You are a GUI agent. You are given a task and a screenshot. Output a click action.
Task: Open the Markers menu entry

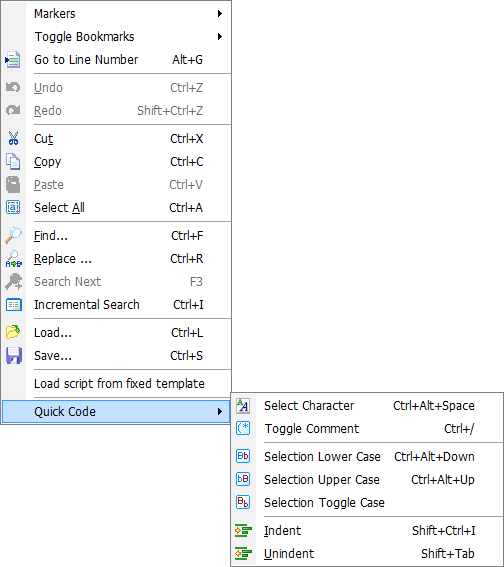click(116, 14)
